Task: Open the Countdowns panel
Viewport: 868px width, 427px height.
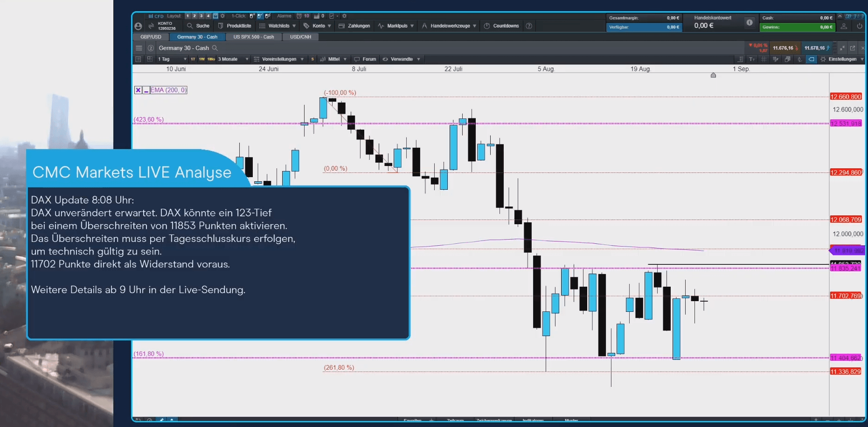Action: click(501, 26)
